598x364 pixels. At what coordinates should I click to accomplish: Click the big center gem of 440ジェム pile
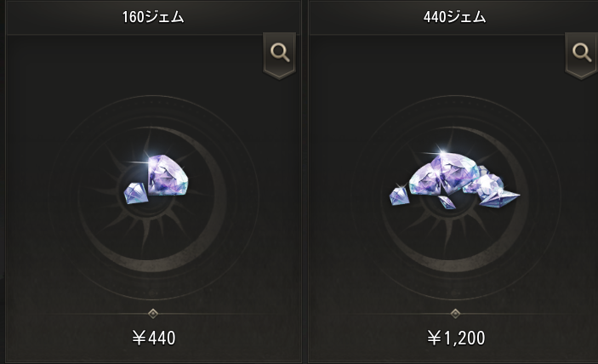click(x=453, y=173)
